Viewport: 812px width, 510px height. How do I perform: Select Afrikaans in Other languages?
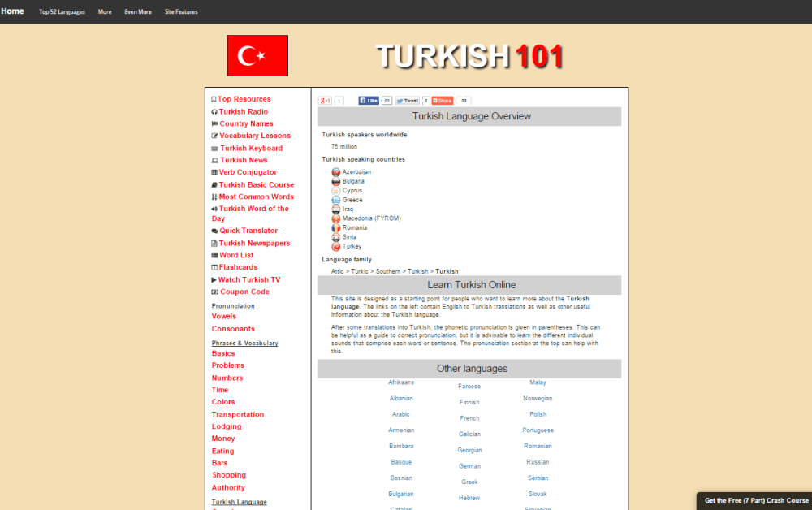point(401,382)
